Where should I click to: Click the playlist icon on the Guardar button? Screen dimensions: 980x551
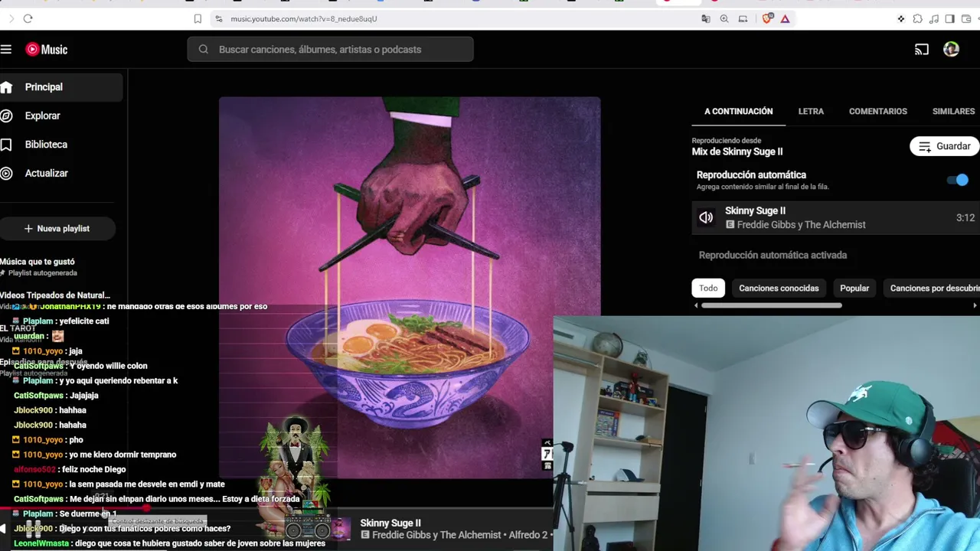[x=925, y=146]
